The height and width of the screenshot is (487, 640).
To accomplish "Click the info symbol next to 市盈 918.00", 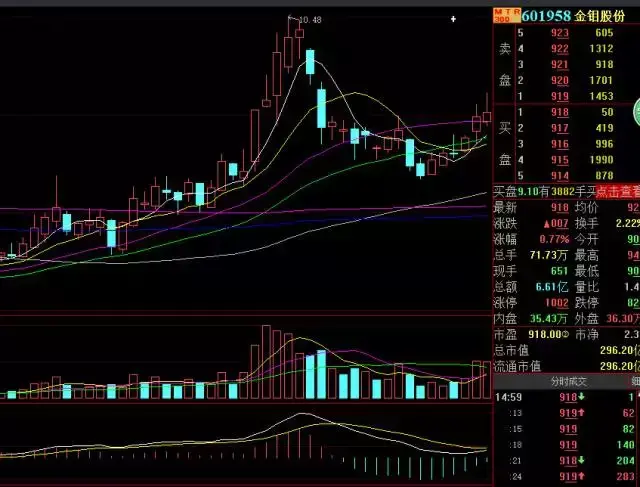I will 565,334.
